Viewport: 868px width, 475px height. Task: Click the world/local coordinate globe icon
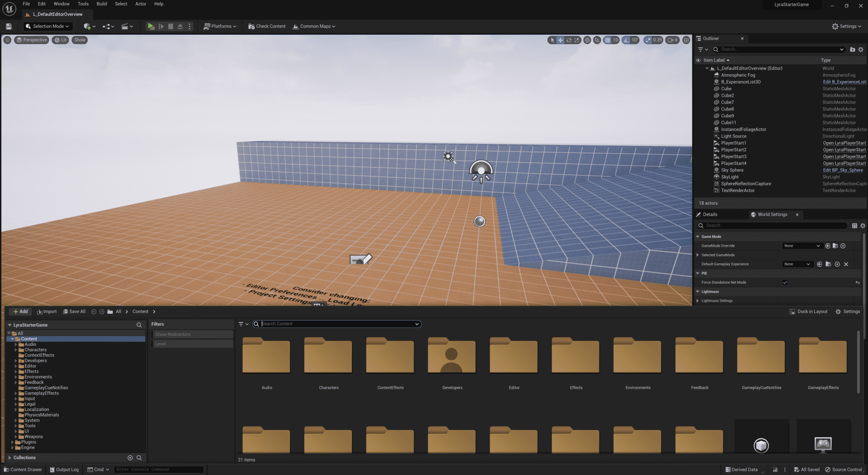587,40
